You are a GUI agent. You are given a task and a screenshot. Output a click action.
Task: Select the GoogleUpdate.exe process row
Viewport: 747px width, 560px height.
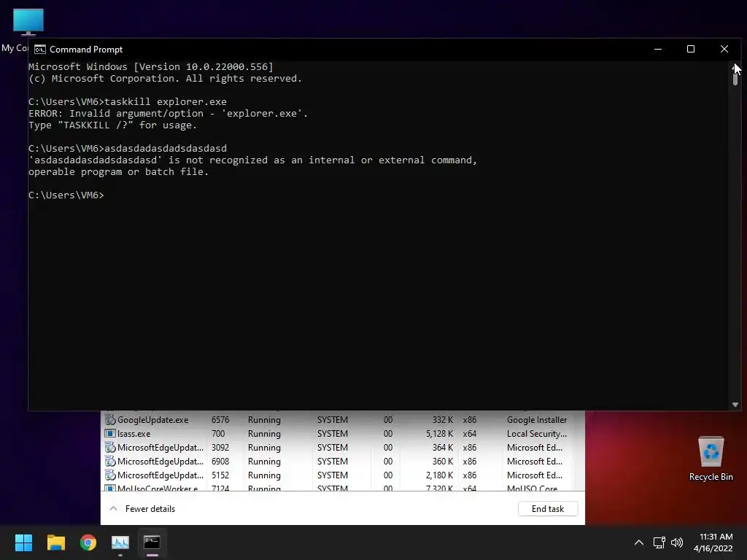338,420
